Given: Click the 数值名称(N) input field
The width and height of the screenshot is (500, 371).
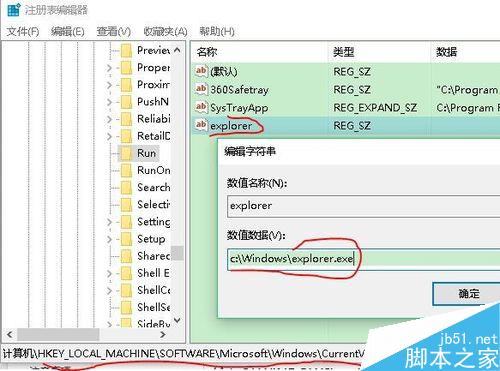Looking at the screenshot, I should [x=363, y=206].
